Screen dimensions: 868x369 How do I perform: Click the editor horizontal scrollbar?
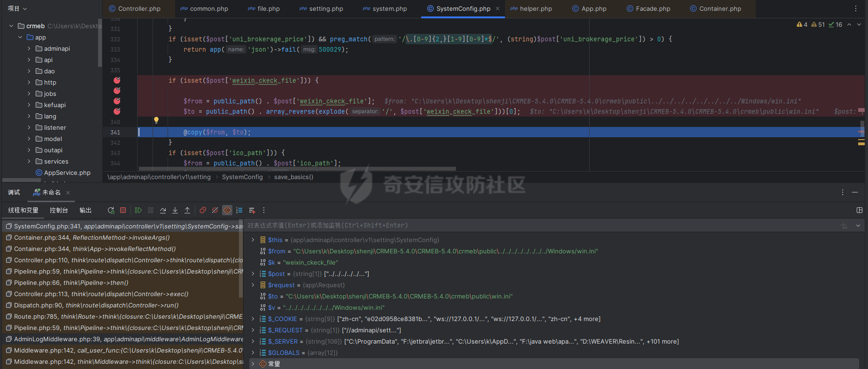point(297,168)
